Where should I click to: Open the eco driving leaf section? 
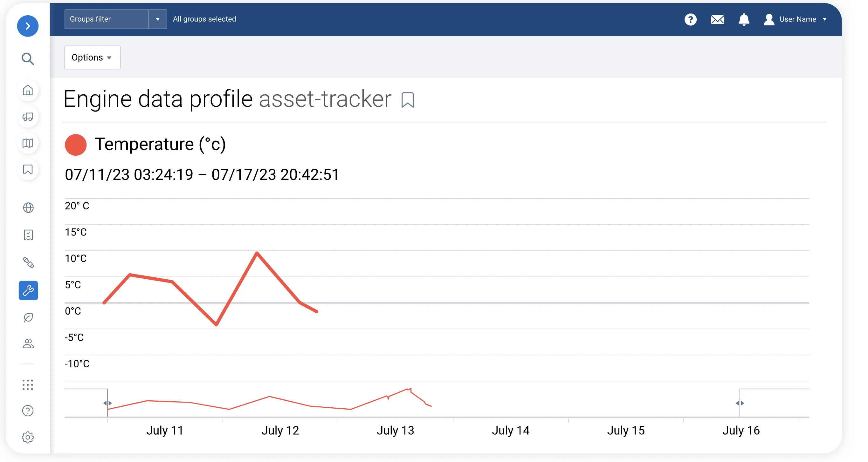point(28,317)
